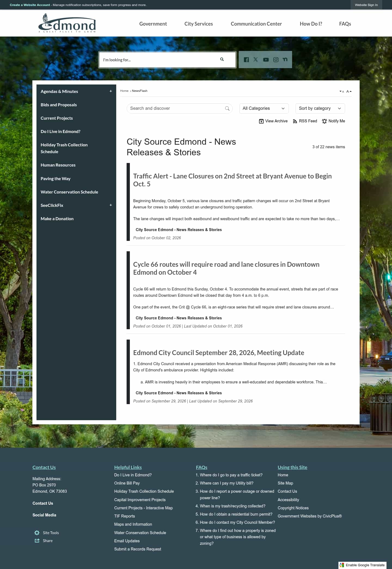This screenshot has height=569, width=392.
Task: Open the FAQs menu item
Action: [345, 24]
